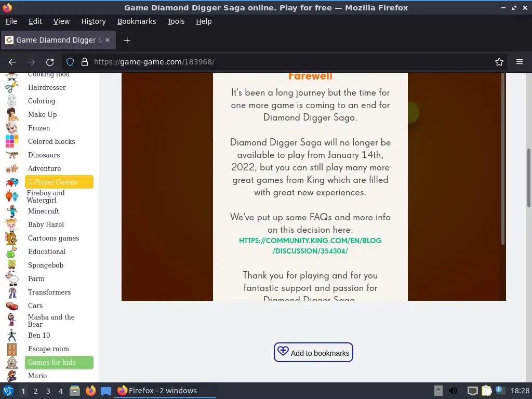Bookmark this page using the star icon
Viewport: 532px width, 399px height.
pyautogui.click(x=499, y=62)
